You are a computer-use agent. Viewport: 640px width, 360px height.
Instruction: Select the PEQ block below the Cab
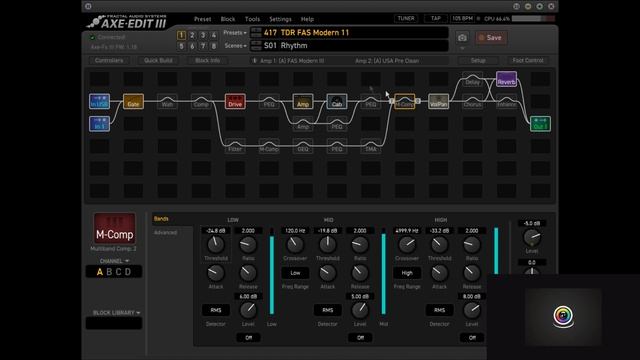click(337, 124)
